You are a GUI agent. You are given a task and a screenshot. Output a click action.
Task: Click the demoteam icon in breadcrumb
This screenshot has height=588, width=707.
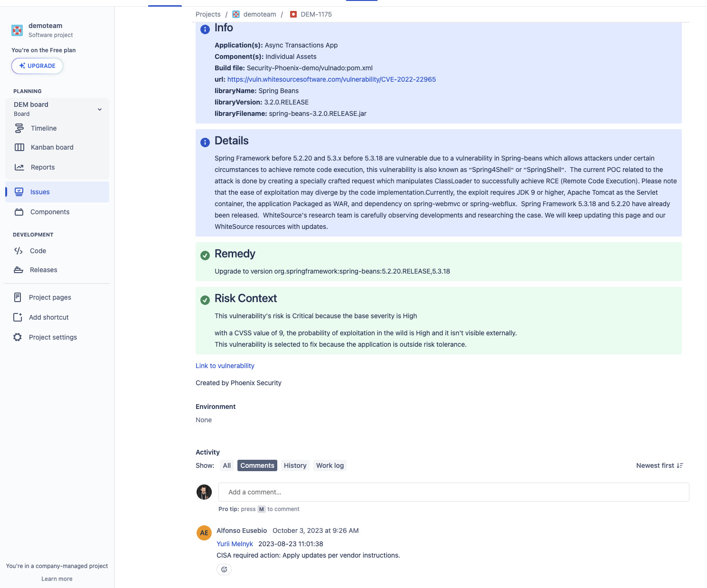[236, 14]
